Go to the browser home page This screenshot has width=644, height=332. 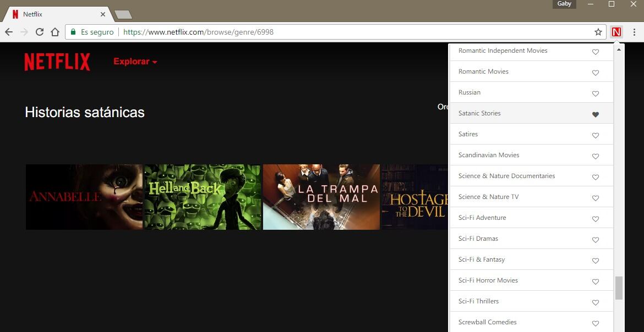tap(55, 32)
